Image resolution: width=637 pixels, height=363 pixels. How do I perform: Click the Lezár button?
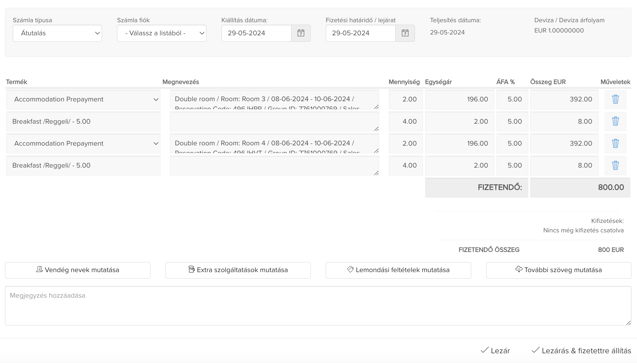[x=495, y=350]
